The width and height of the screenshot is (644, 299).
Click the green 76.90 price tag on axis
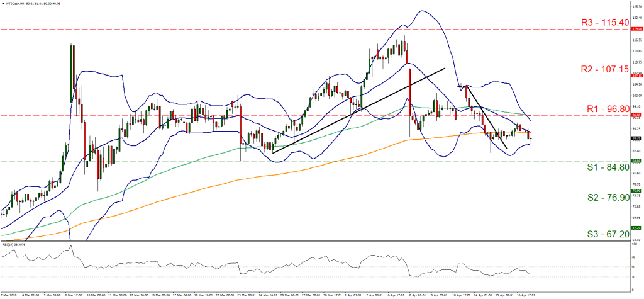(635, 191)
